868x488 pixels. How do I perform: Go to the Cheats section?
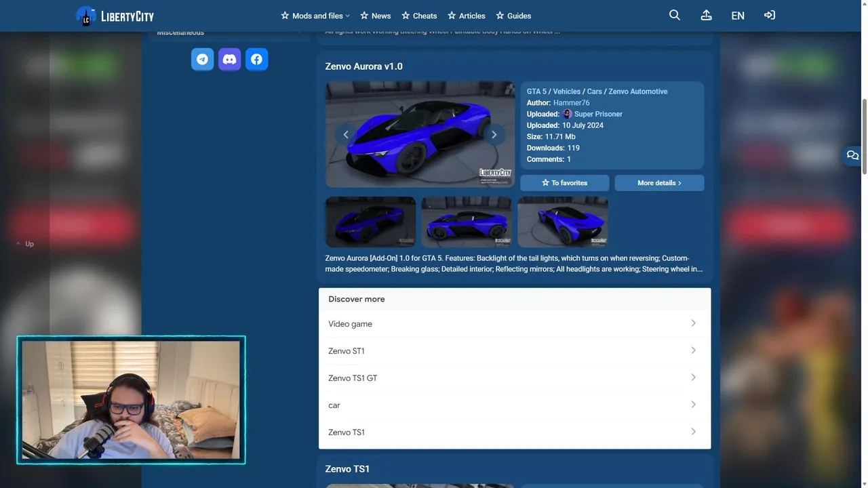click(419, 16)
